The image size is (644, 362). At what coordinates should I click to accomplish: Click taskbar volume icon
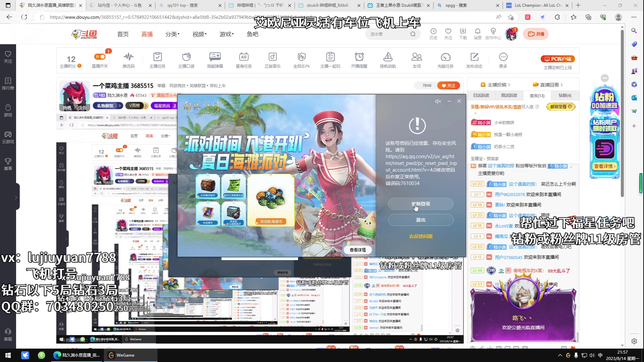tap(592, 355)
